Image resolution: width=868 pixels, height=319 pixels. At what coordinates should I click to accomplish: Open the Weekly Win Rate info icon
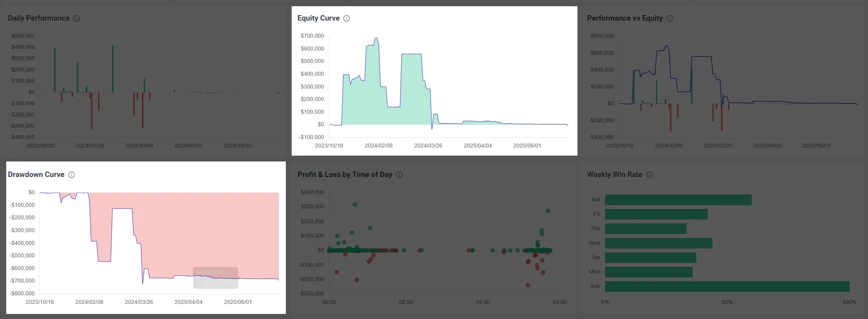tap(649, 175)
